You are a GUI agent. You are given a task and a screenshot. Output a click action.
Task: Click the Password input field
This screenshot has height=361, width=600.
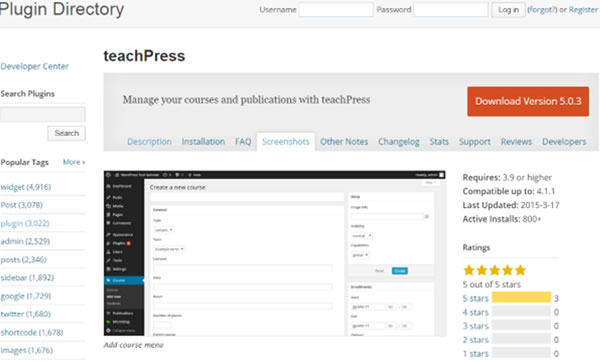(x=451, y=10)
